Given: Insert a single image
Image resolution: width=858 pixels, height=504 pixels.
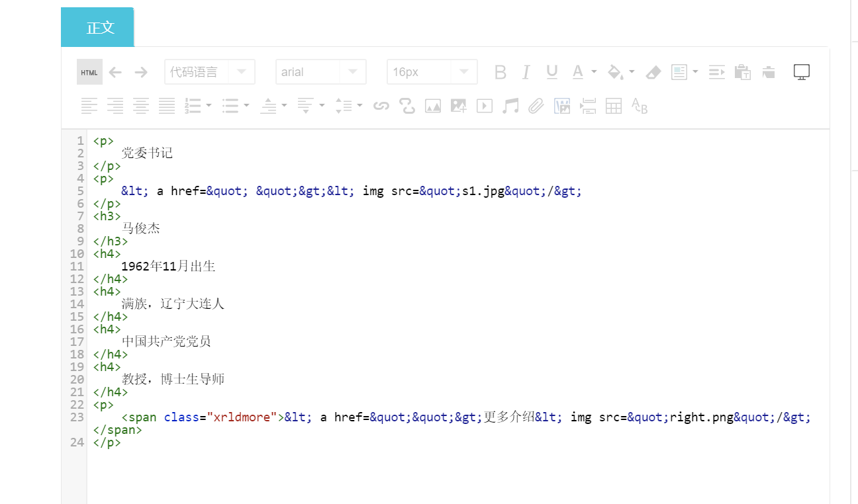Looking at the screenshot, I should [433, 105].
